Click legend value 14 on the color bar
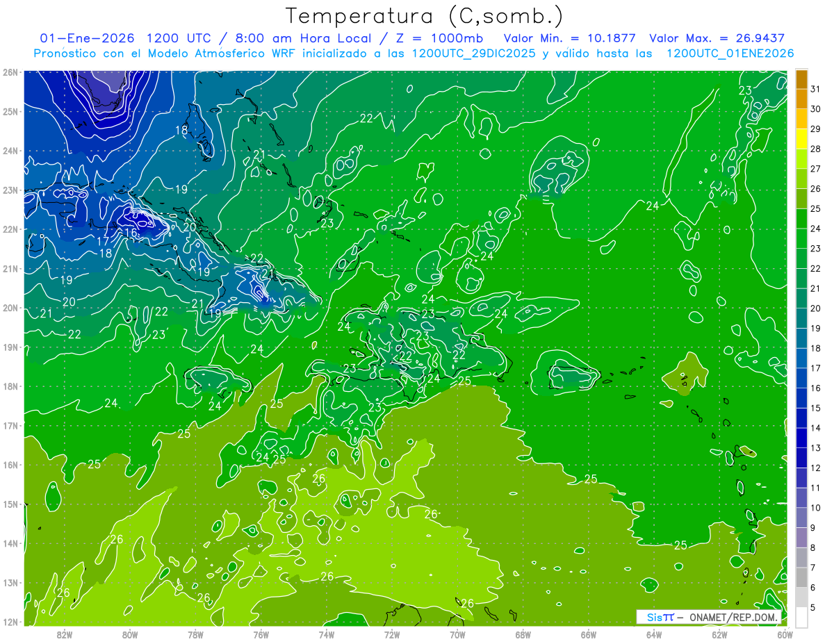834x644 pixels. [x=816, y=428]
